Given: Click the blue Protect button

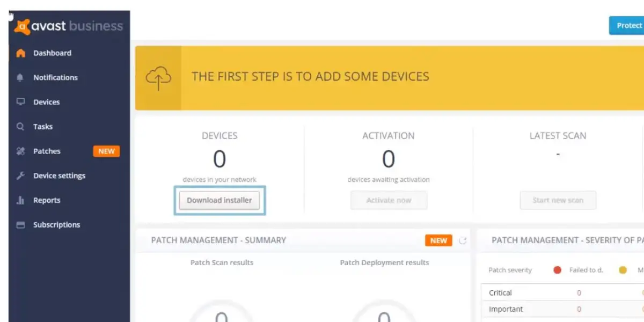Looking at the screenshot, I should [x=626, y=25].
